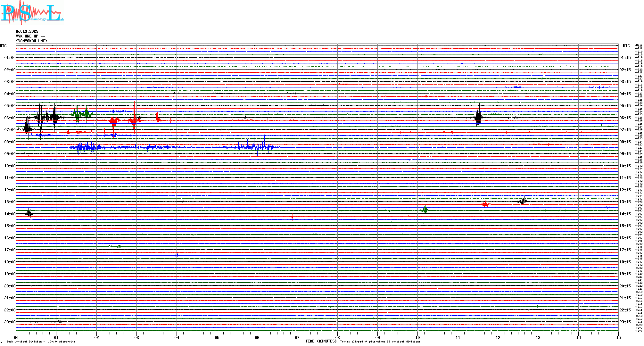Click the right UTC header label
Viewport: 644px width, 346px height.
point(626,46)
